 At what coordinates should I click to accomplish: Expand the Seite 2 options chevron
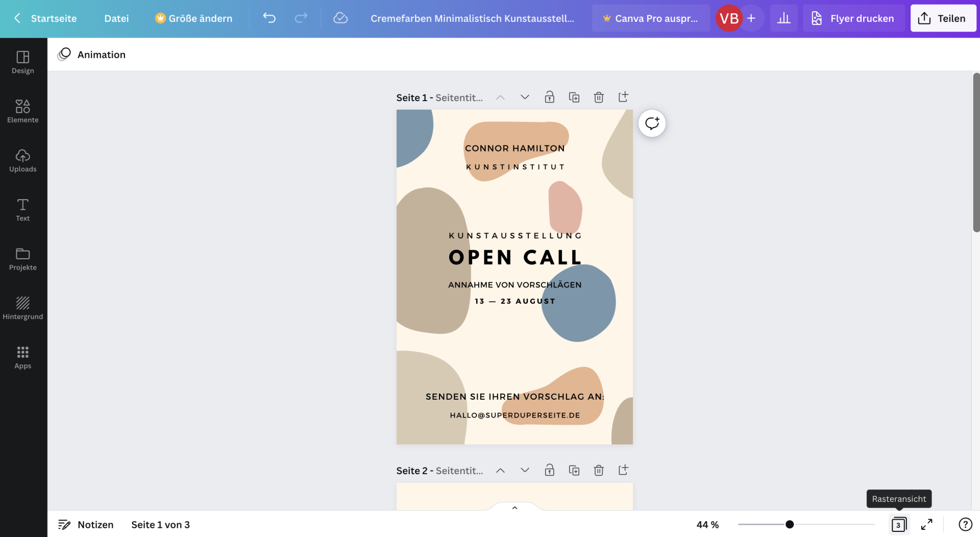tap(524, 470)
